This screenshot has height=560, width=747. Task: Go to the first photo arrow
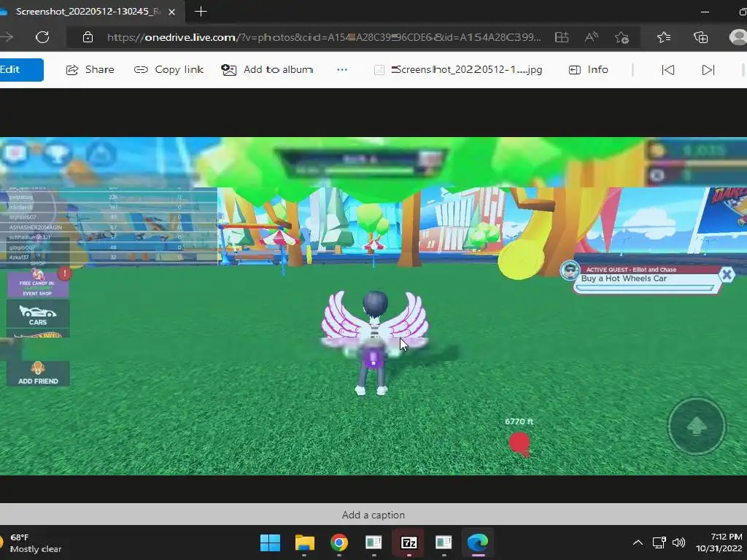tap(668, 70)
